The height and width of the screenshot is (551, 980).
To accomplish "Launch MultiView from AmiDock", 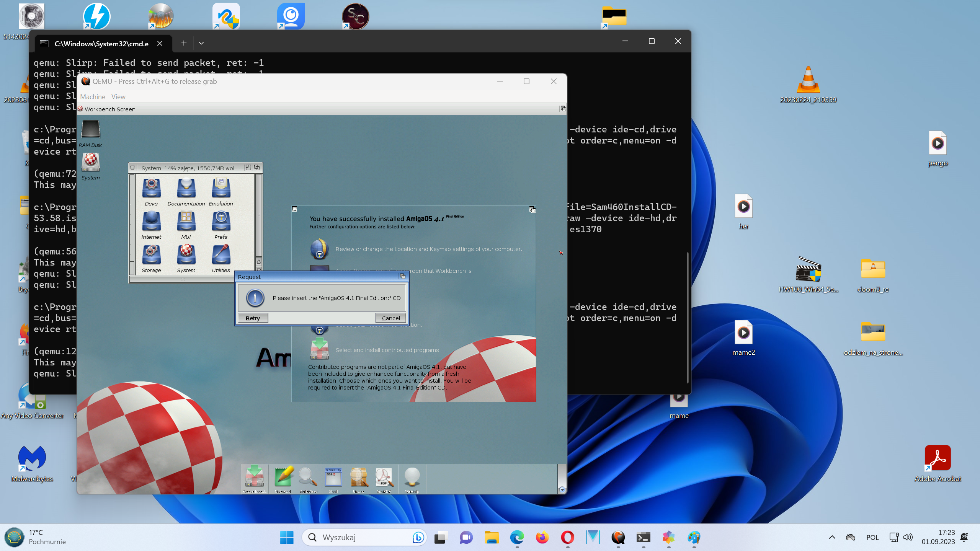I will coord(308,479).
